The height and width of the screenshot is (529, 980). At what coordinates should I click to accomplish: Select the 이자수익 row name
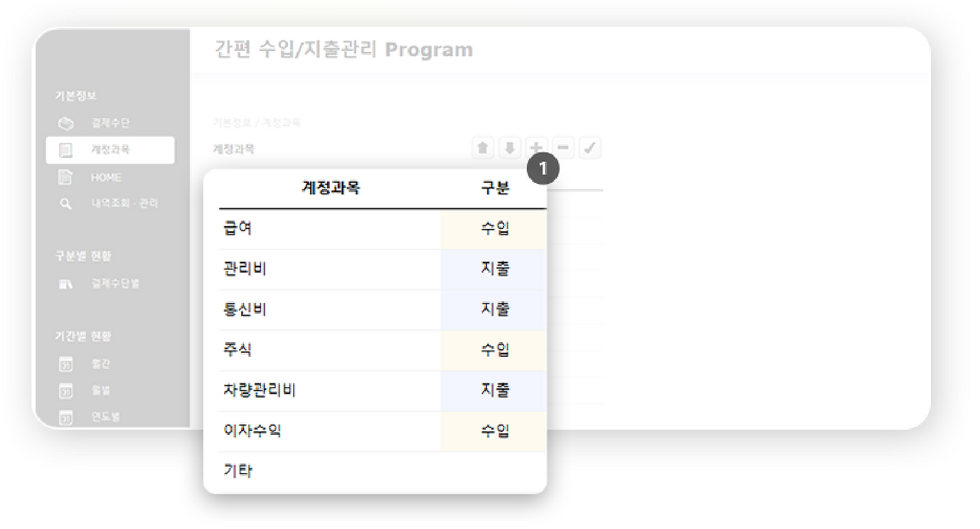pyautogui.click(x=252, y=432)
